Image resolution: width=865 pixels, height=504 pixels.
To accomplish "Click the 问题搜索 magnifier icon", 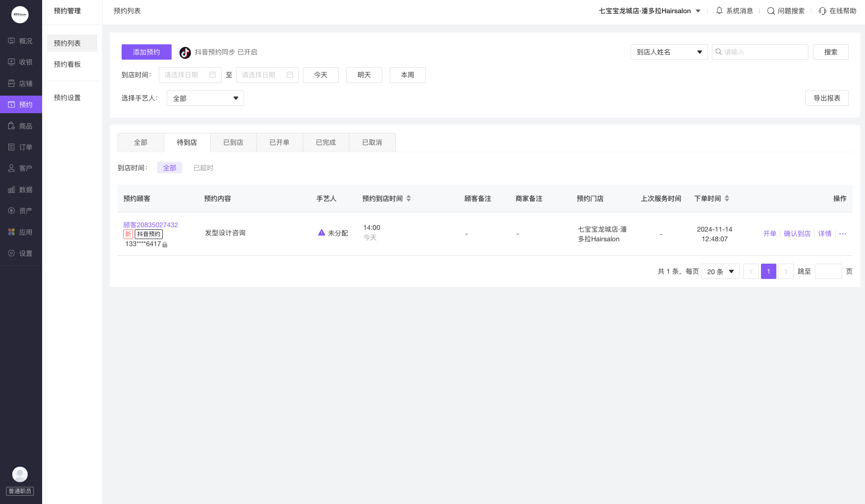I will click(771, 11).
